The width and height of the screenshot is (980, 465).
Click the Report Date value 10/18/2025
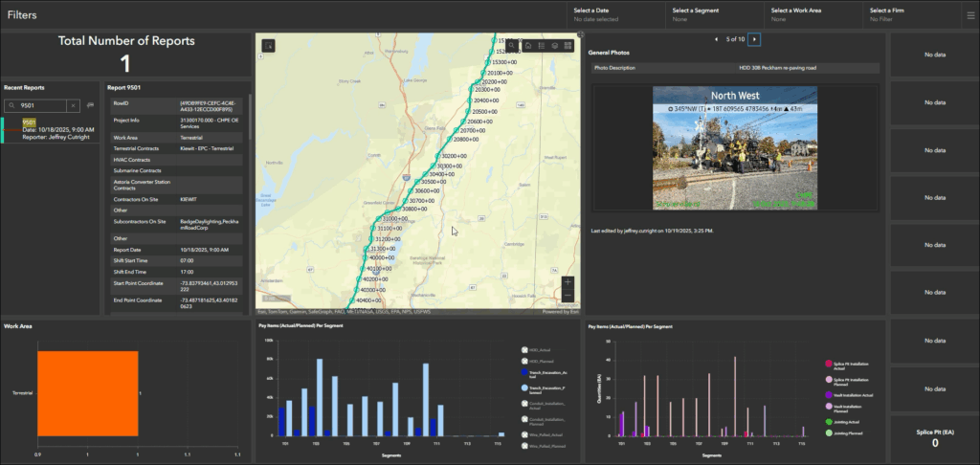coord(205,250)
